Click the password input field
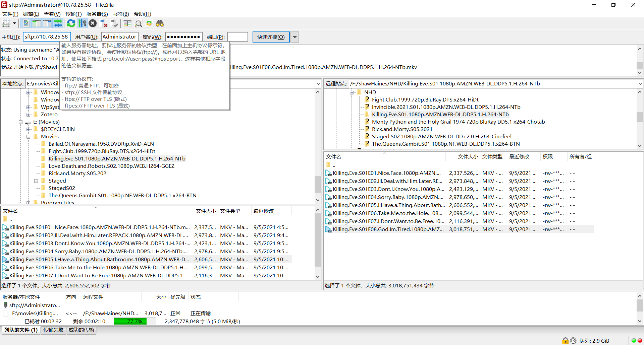 184,37
